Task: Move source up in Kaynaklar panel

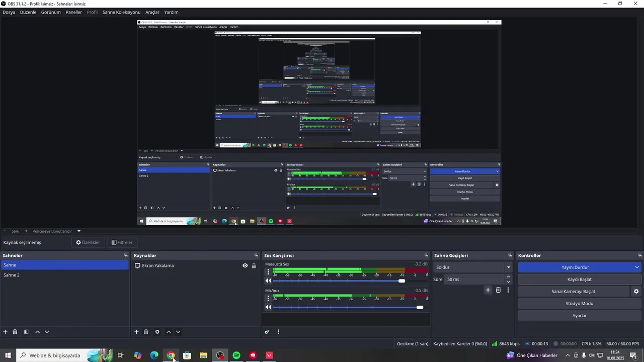Action: (x=169, y=332)
